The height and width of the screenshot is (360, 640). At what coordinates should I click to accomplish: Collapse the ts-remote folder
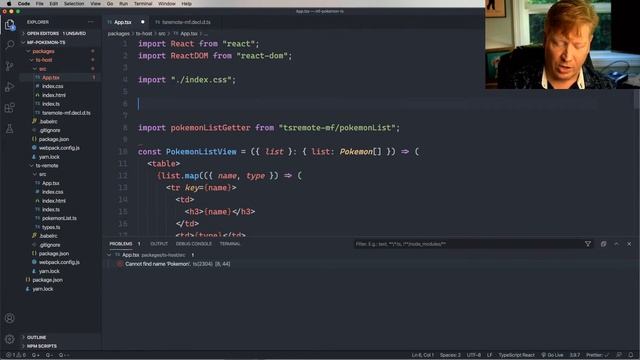[x=47, y=166]
